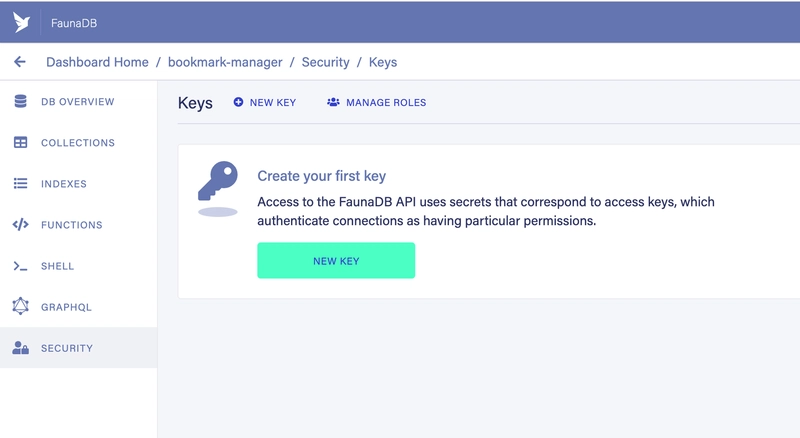Click the large key illustration
Screen dimensions: 800x438
(218, 188)
